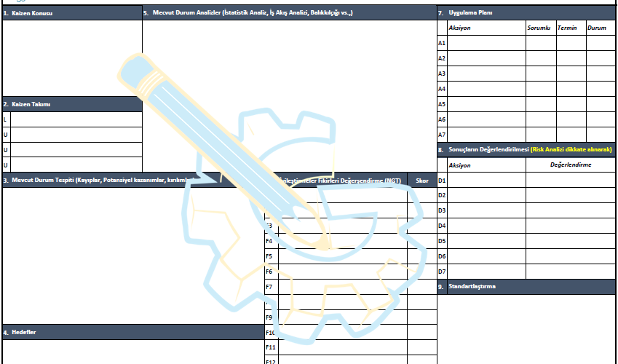Viewport: 618px width, 364px height.
Task: Select the "Termin" column header
Action: [x=568, y=28]
